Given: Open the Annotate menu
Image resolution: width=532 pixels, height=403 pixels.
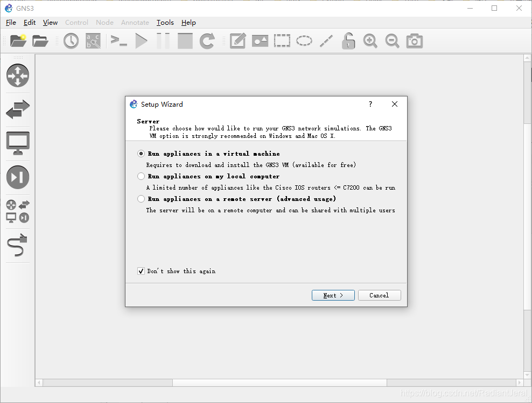Looking at the screenshot, I should [135, 23].
